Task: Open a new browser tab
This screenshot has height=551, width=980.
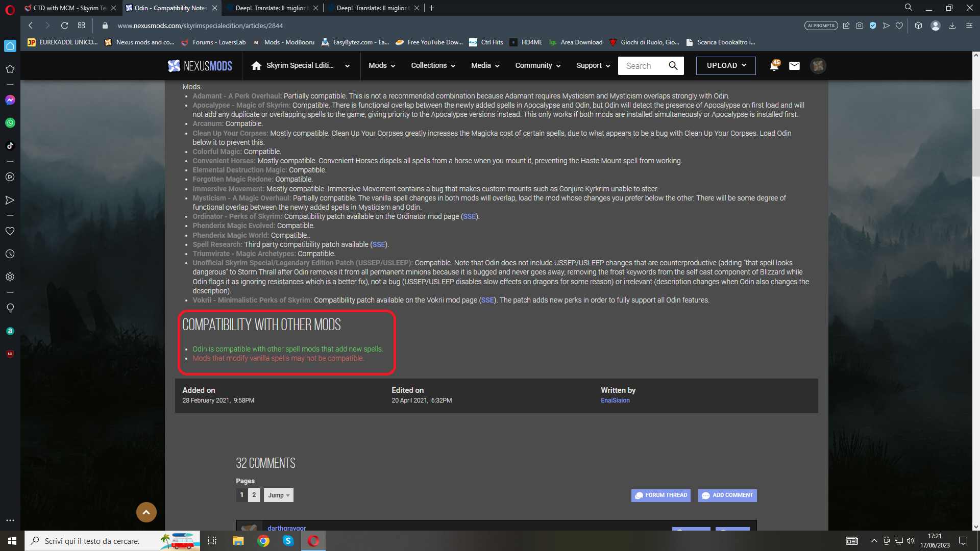Action: (x=432, y=8)
